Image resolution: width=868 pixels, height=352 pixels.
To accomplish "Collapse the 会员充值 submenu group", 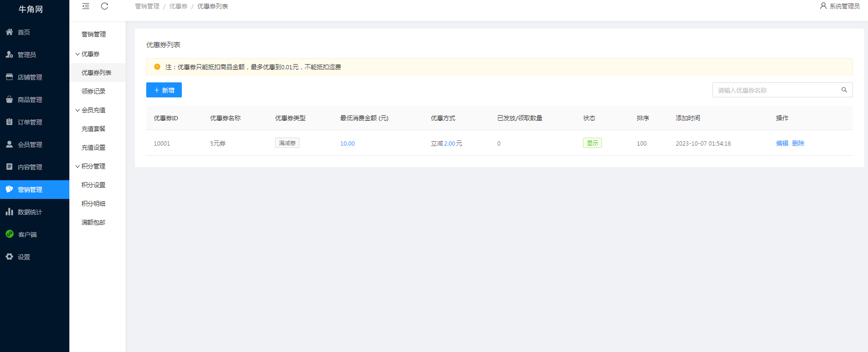I will click(93, 110).
